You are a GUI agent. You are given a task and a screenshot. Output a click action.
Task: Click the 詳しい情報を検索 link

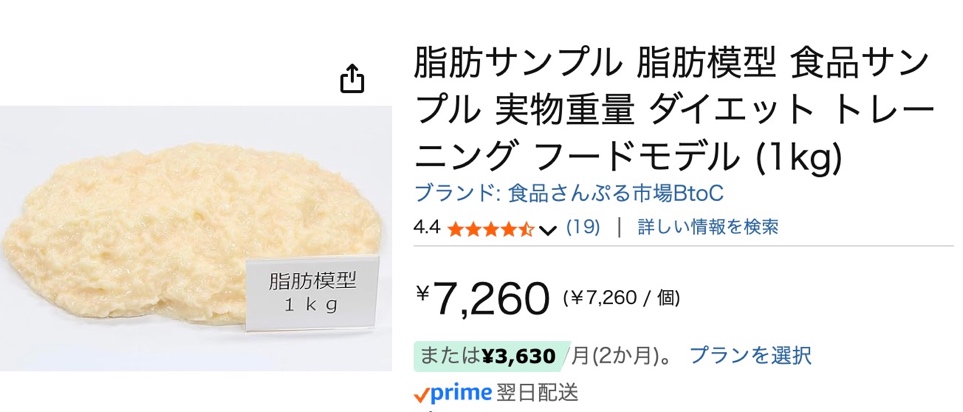pos(708,227)
